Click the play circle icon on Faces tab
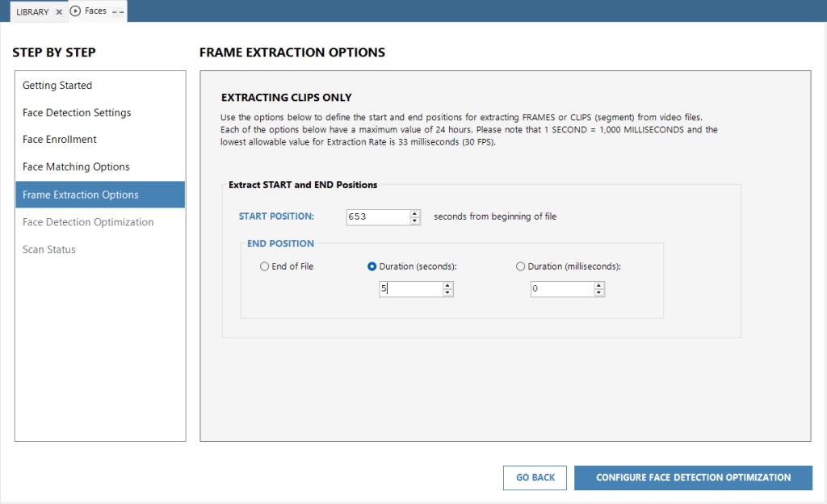Viewport: 827px width, 504px height. (76, 11)
